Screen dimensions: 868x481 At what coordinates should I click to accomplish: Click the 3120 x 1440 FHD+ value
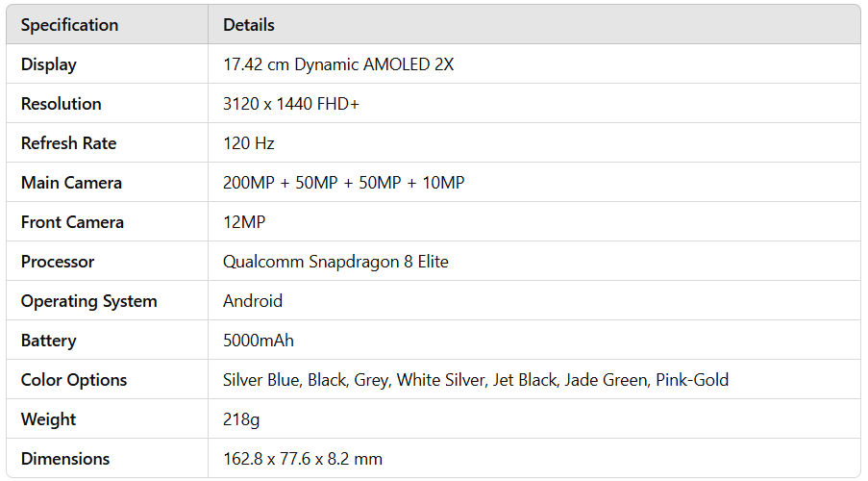coord(291,104)
